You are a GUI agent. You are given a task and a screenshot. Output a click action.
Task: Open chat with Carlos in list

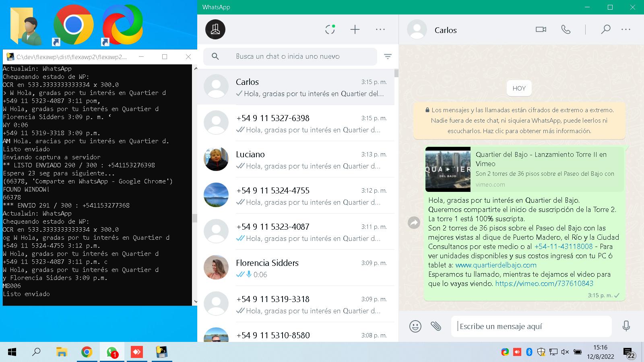pyautogui.click(x=296, y=87)
